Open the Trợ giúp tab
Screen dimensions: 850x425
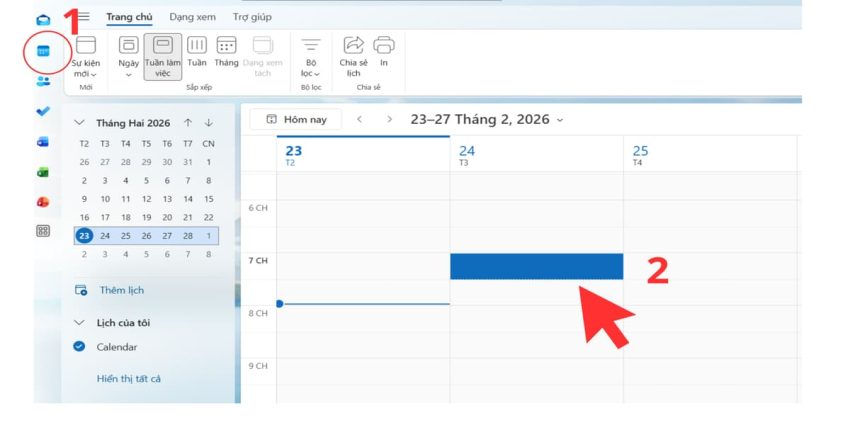pos(252,17)
